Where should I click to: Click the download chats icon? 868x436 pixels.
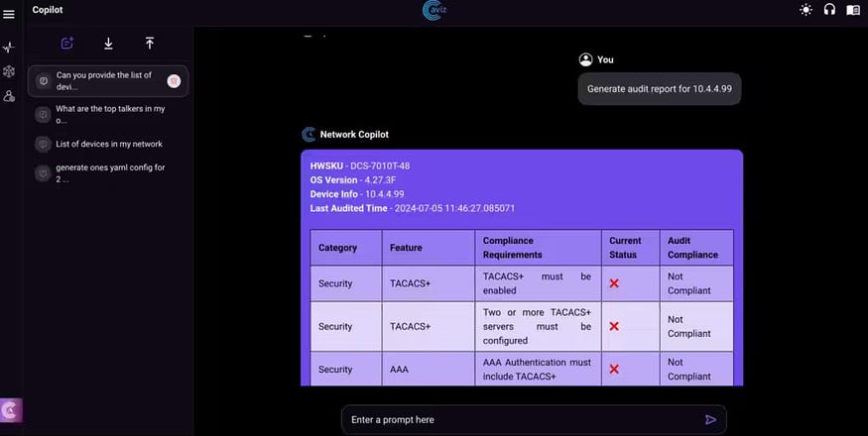pyautogui.click(x=108, y=44)
